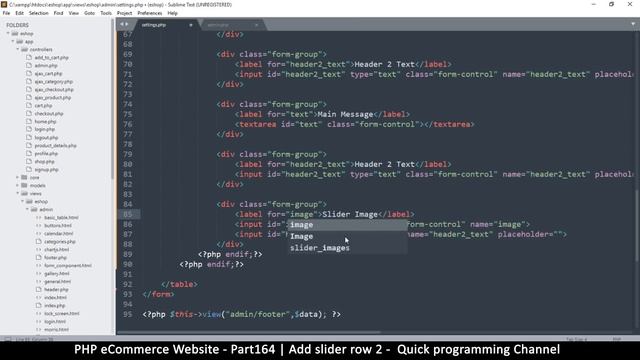Expand the core folder
Image resolution: width=640 pixels, height=360 pixels.
18,178
